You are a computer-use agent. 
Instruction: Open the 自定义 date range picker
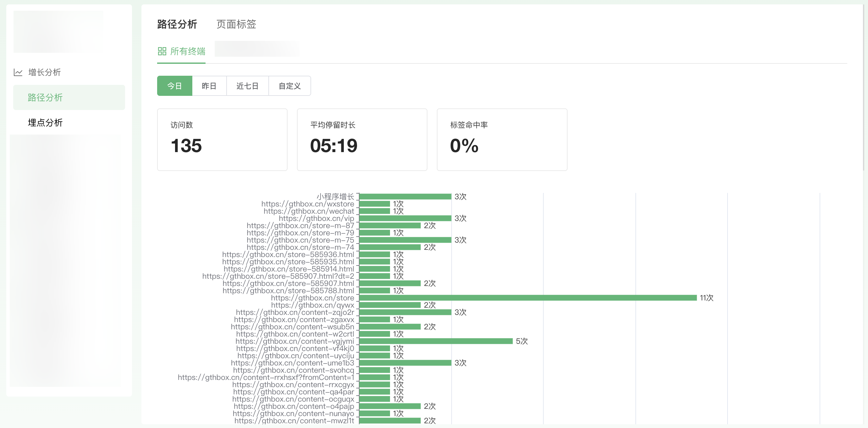289,86
